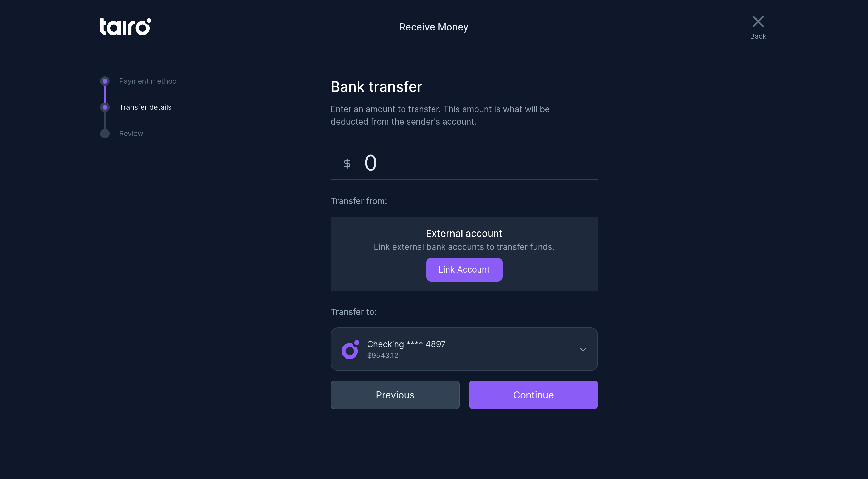Select the Transfer details step label
Viewport: 868px width, 479px height.
coord(145,107)
